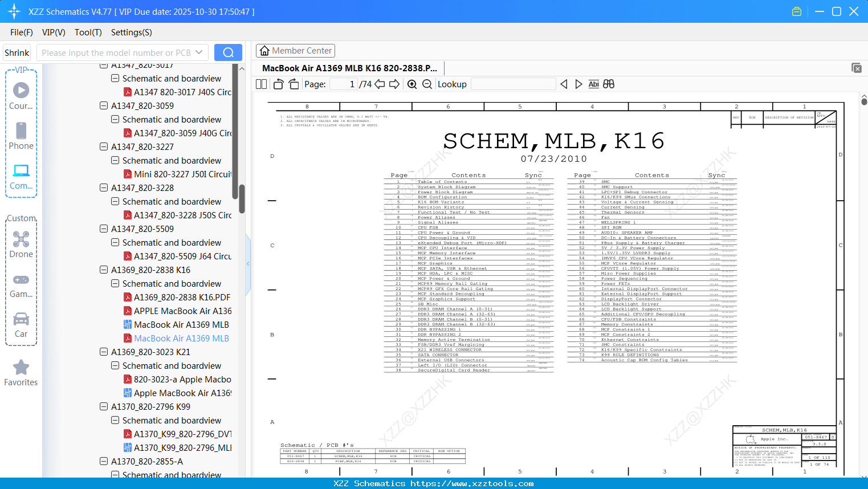Click the page number input field

tap(344, 84)
